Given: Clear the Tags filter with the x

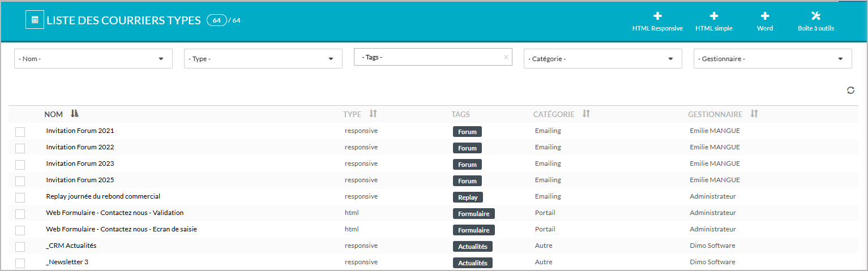Looking at the screenshot, I should [506, 57].
